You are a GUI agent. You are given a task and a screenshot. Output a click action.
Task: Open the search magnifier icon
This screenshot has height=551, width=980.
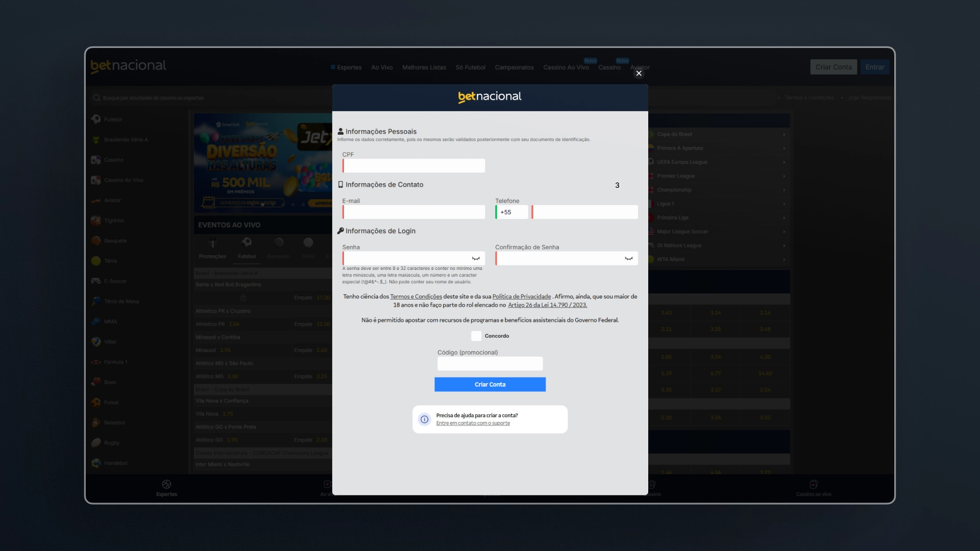tap(96, 98)
